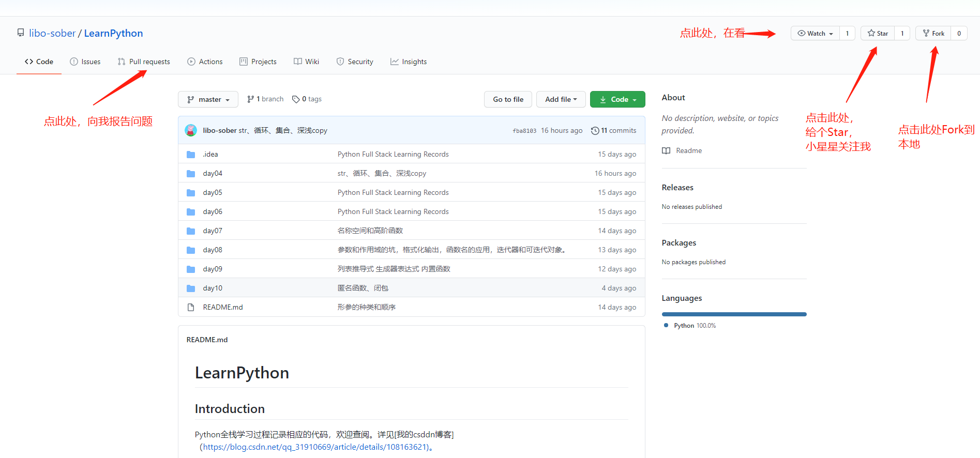Expand the Add file dropdown
This screenshot has height=458, width=980.
(561, 99)
